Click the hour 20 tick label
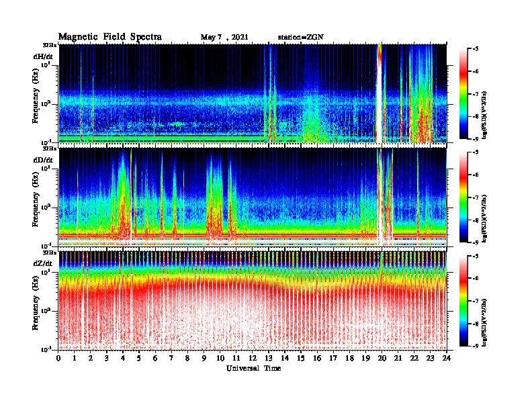 pyautogui.click(x=382, y=358)
